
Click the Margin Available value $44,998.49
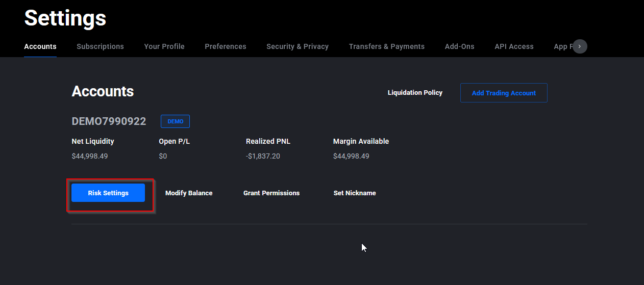pyautogui.click(x=351, y=156)
